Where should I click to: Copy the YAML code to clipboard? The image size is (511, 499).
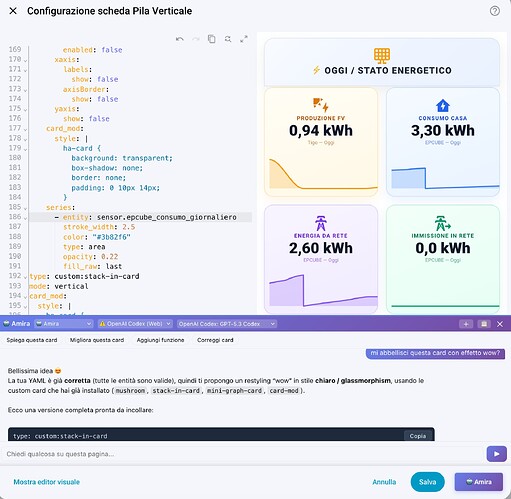click(211, 39)
